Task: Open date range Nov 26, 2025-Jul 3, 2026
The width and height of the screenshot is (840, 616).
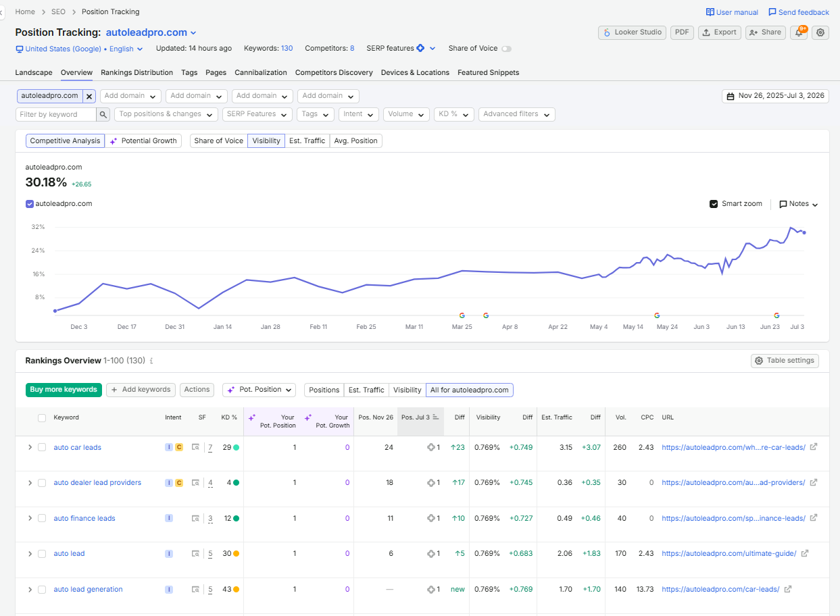Action: pyautogui.click(x=775, y=96)
